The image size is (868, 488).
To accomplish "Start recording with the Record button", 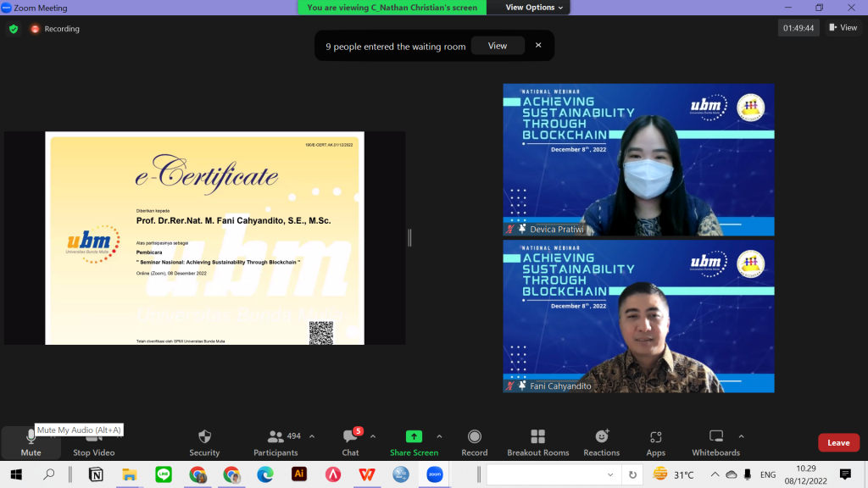I will (x=475, y=443).
